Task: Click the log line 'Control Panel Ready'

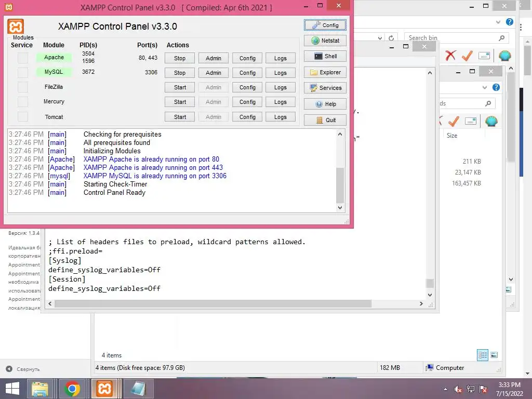Action: pyautogui.click(x=114, y=193)
